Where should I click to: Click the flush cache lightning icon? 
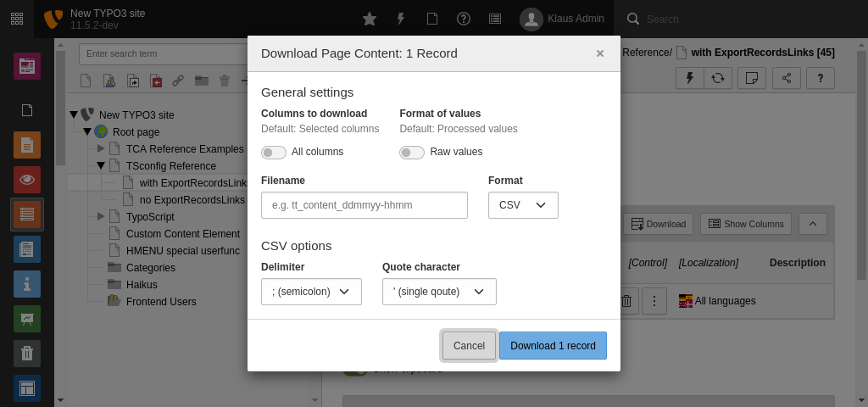(x=401, y=19)
